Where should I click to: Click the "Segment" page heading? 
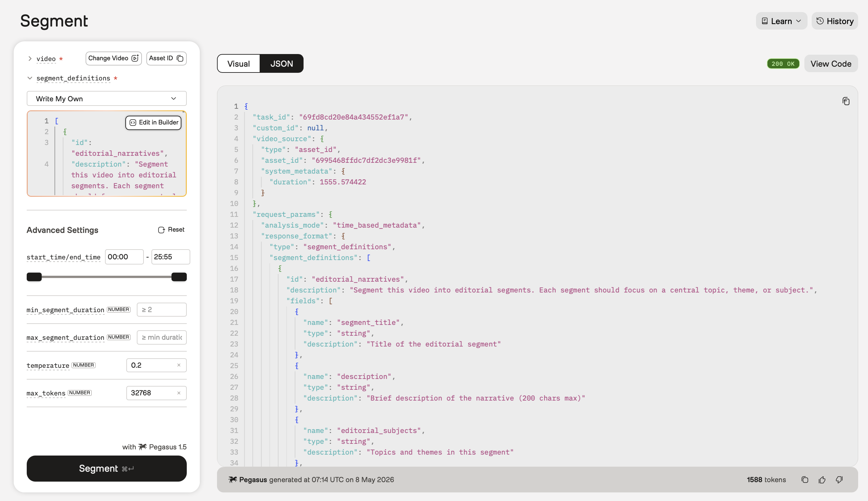tap(54, 21)
